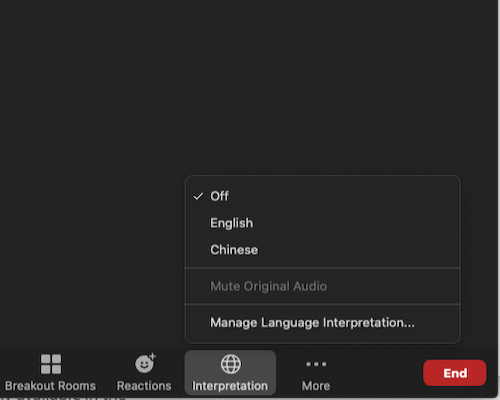
Task: Click the highlighted Interpretation button background
Action: click(x=230, y=372)
